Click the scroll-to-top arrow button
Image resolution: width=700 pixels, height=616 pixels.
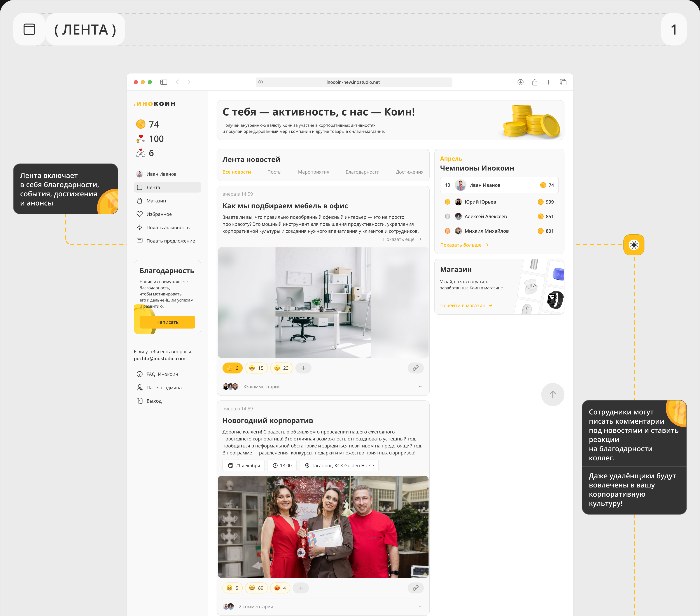click(x=552, y=395)
